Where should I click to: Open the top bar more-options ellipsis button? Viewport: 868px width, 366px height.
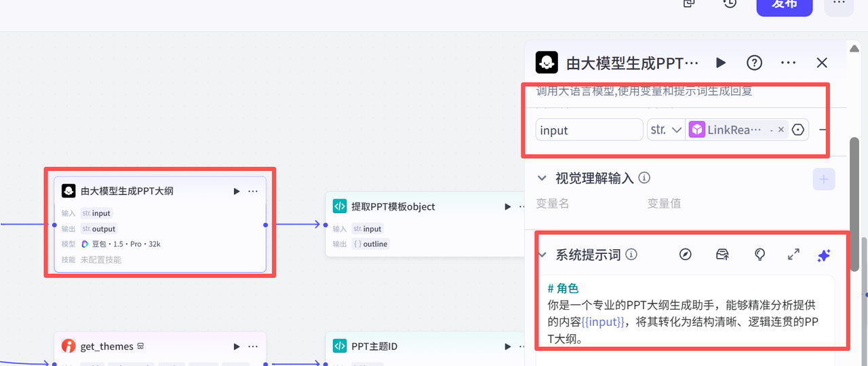[x=839, y=3]
